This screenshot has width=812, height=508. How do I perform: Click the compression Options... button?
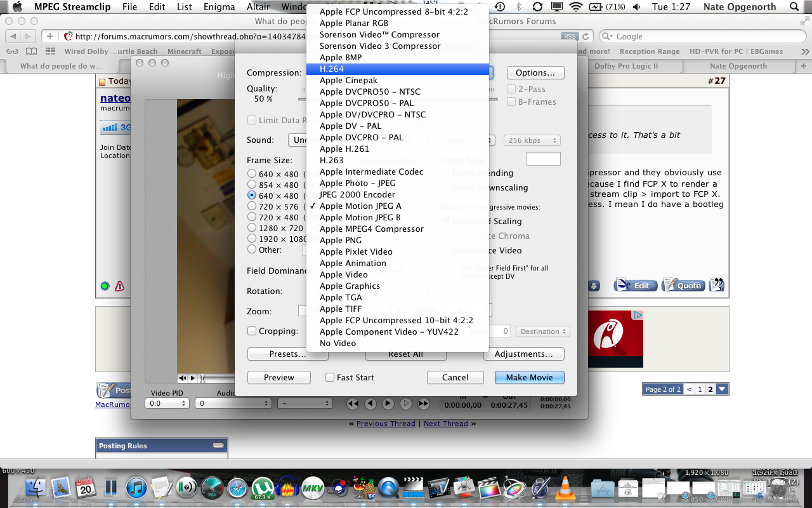pyautogui.click(x=535, y=73)
